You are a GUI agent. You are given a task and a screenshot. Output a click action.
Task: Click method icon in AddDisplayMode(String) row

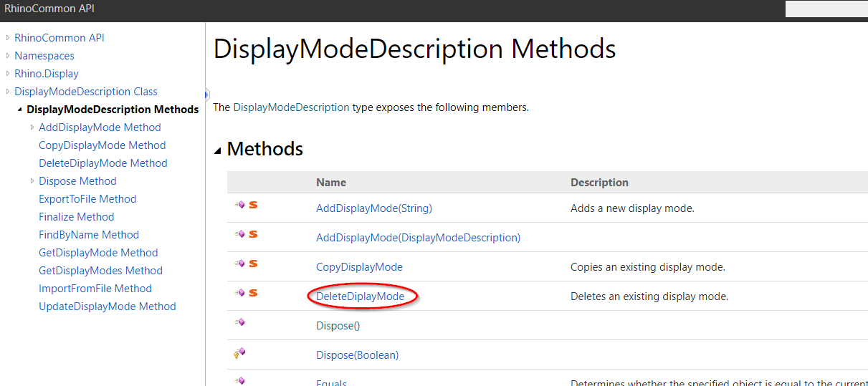(x=240, y=205)
